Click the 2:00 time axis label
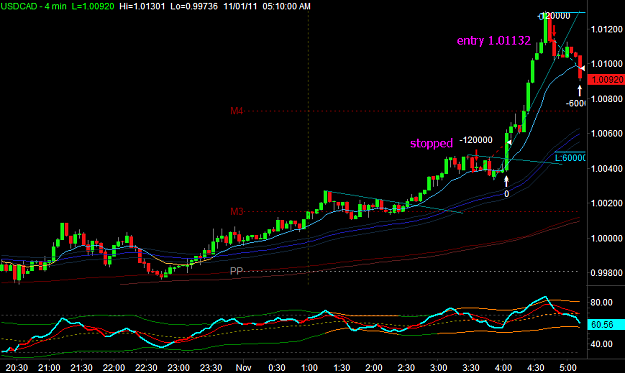This screenshot has width=625, height=373. (x=374, y=367)
